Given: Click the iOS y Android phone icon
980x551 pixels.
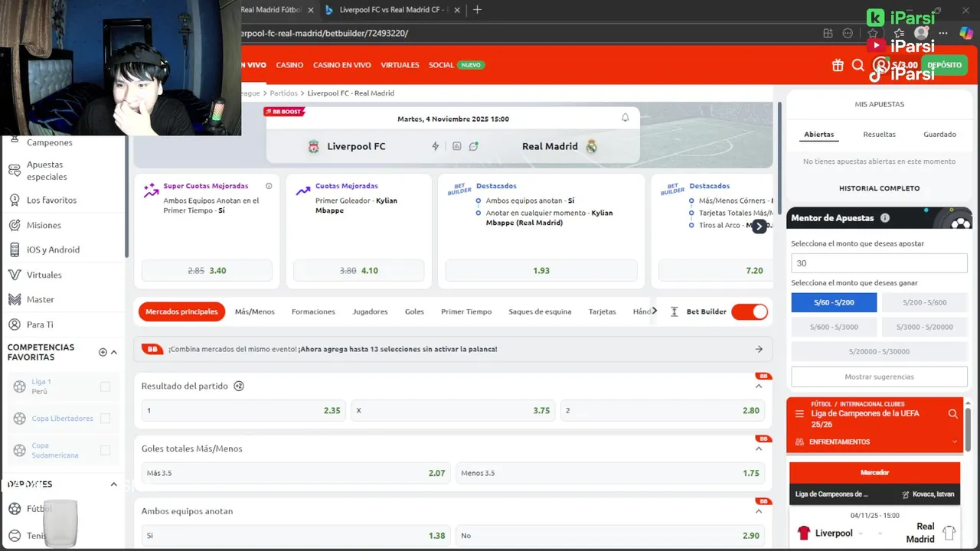Looking at the screenshot, I should click(x=14, y=249).
